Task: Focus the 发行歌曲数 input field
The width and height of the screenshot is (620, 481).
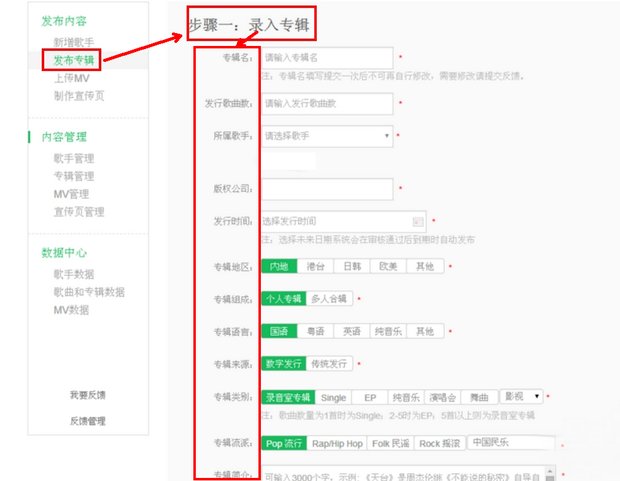Action: click(x=327, y=104)
